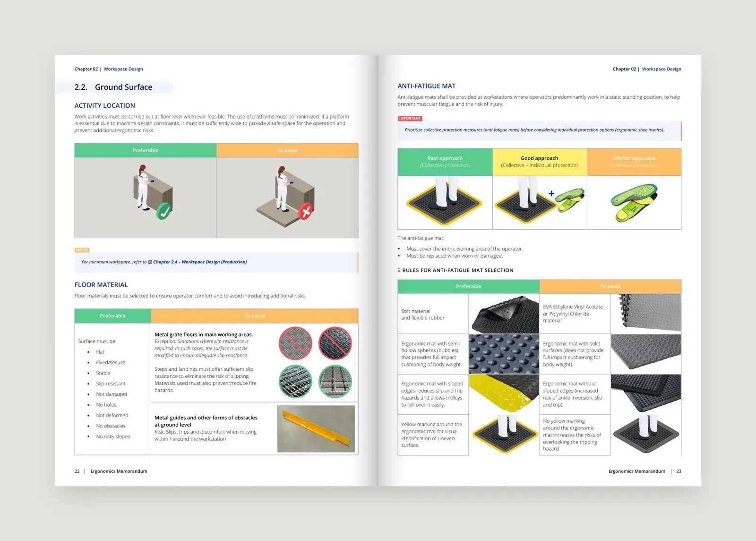
Task: Click Must be replaced when worn or damaged bullet
Action: point(455,256)
